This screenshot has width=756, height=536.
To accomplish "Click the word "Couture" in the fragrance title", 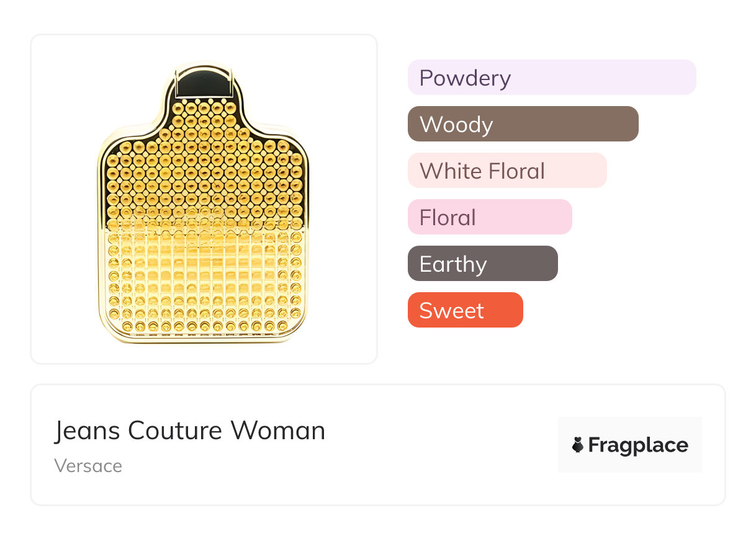I will [x=176, y=431].
